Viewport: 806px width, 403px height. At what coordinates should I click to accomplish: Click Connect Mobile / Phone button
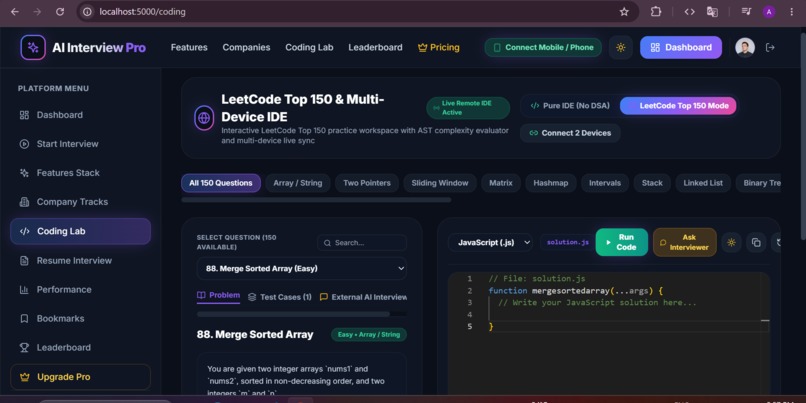tap(543, 47)
